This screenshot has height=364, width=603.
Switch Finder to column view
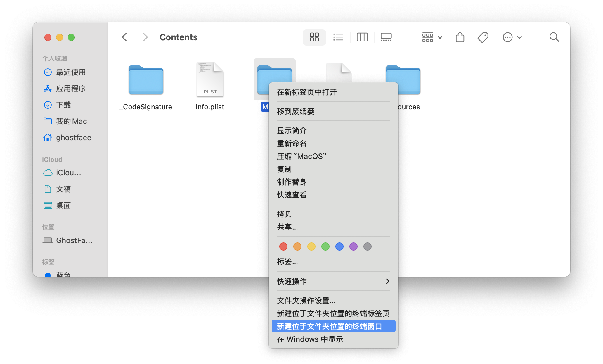(362, 37)
